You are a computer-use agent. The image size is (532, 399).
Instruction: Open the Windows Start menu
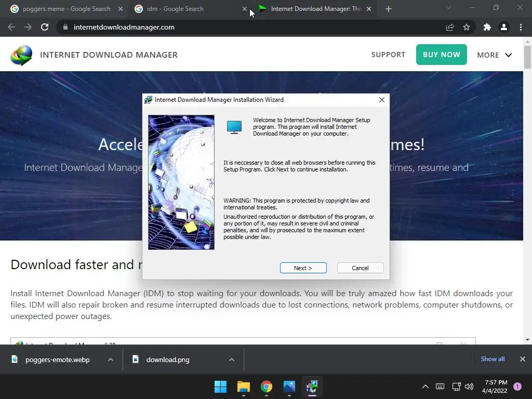220,387
